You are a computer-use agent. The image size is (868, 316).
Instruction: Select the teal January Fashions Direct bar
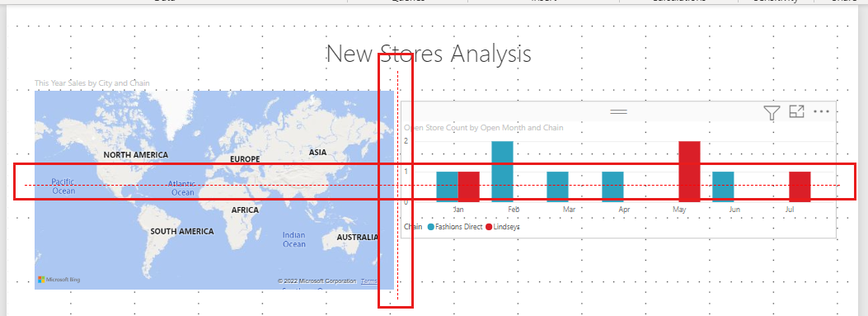448,186
